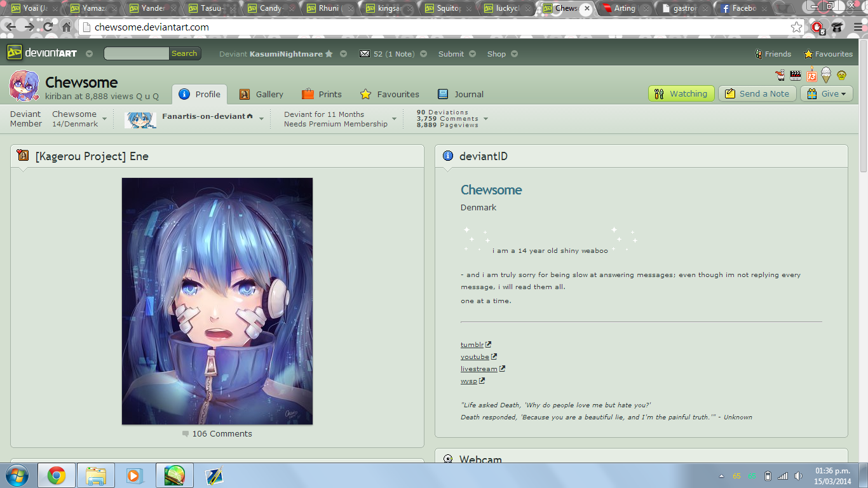This screenshot has width=868, height=488.
Task: Click the film clapperboard badge icon
Action: tap(795, 76)
